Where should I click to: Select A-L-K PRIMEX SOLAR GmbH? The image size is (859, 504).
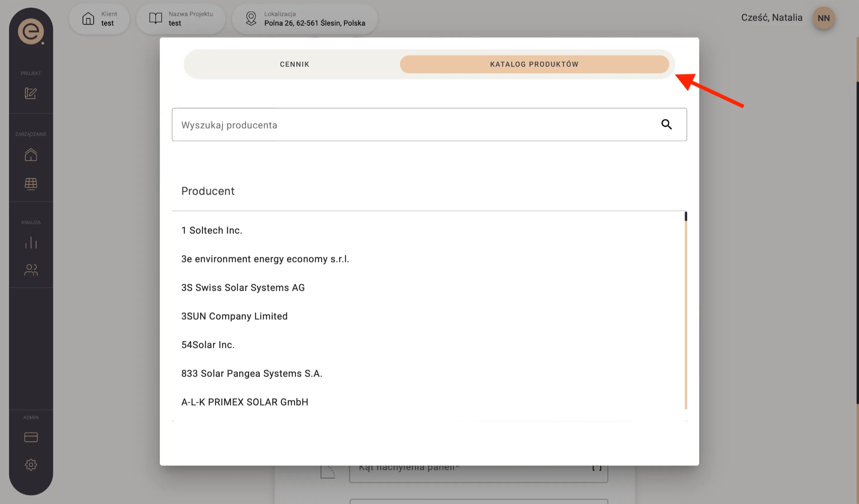pyautogui.click(x=245, y=402)
